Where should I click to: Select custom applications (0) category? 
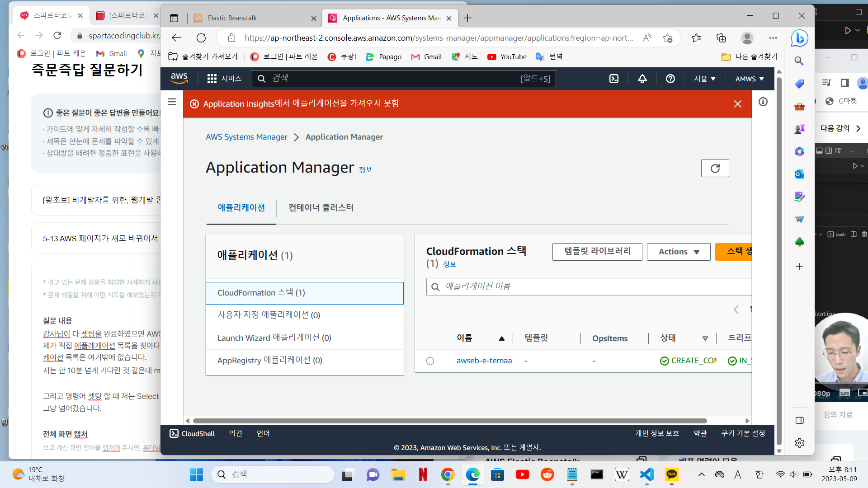click(304, 315)
